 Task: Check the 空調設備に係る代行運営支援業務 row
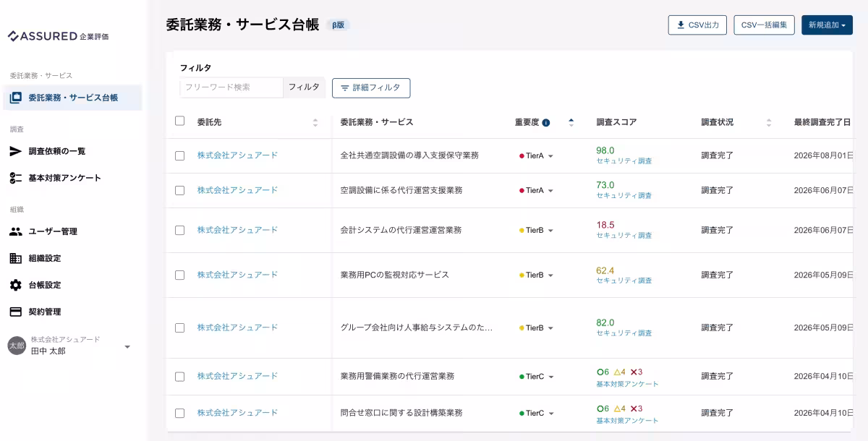click(179, 191)
